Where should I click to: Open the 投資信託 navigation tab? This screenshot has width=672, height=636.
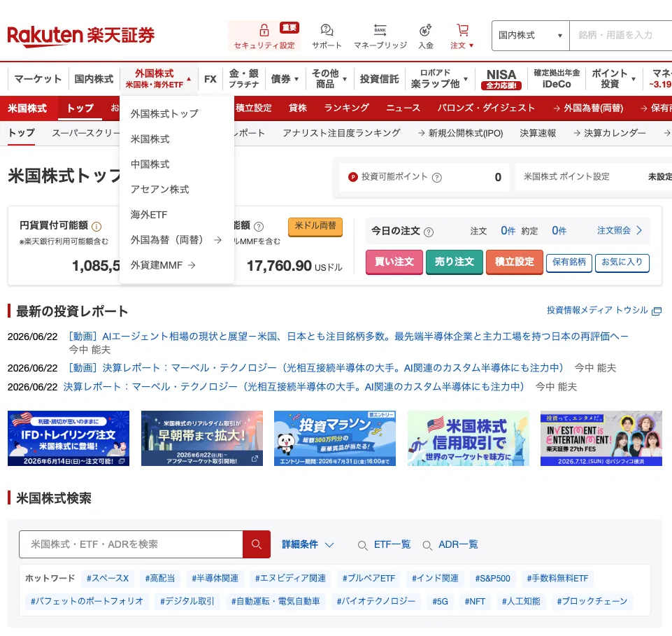coord(379,79)
